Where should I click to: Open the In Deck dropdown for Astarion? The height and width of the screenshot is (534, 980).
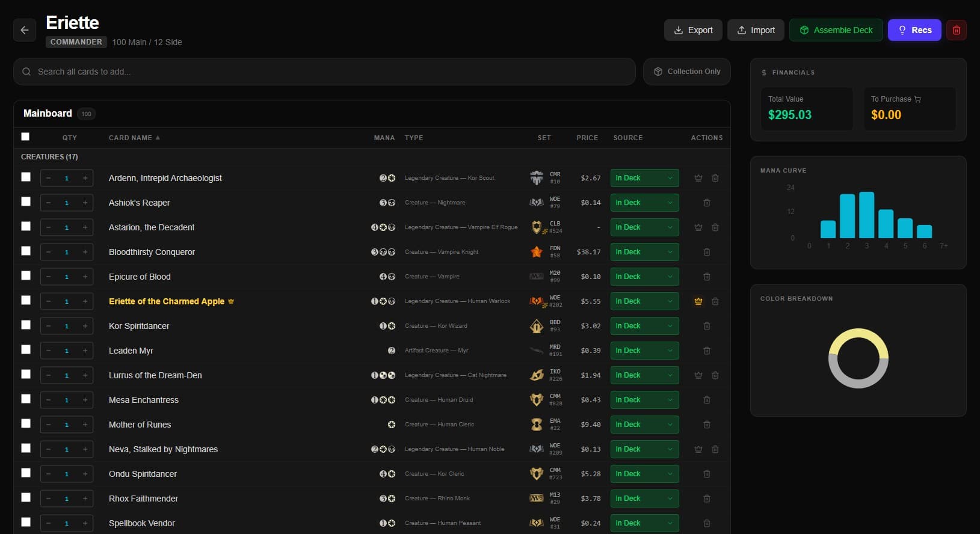point(644,227)
